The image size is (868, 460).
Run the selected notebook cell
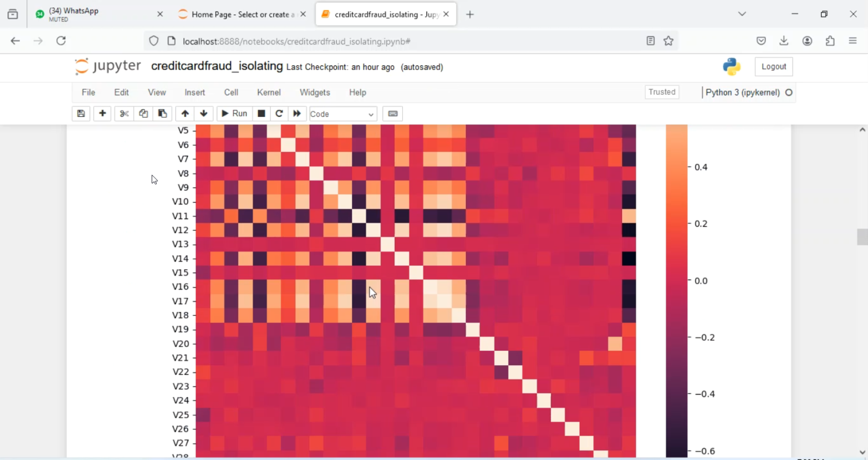point(234,113)
